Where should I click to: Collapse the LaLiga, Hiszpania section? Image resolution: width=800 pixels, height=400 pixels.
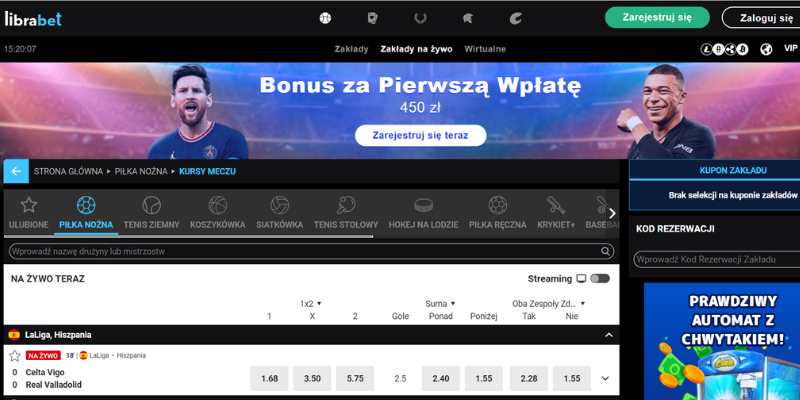point(608,335)
